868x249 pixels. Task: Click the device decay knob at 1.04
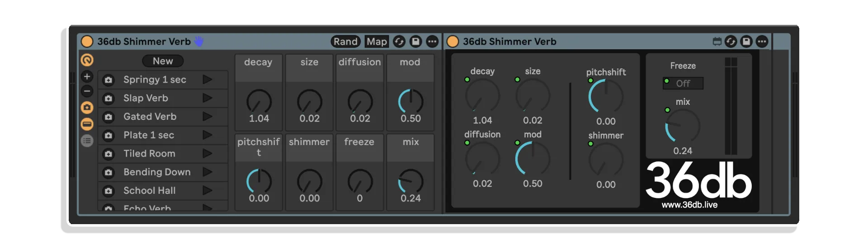point(482,96)
